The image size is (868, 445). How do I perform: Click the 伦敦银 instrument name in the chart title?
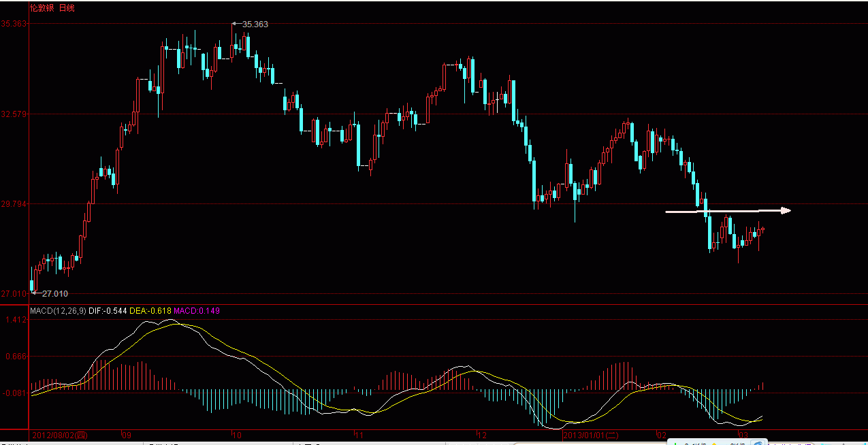coord(42,8)
